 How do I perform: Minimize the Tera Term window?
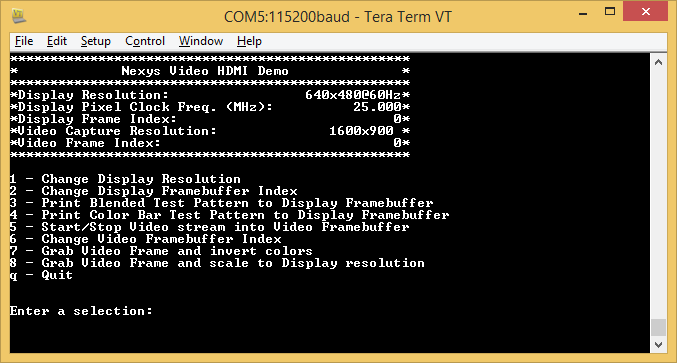[583, 13]
